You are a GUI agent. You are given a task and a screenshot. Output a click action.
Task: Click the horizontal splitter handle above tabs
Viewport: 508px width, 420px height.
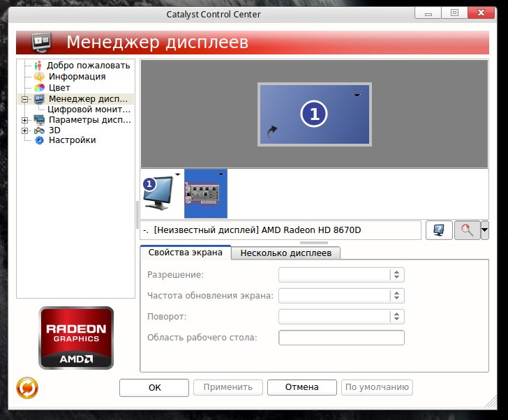click(314, 243)
